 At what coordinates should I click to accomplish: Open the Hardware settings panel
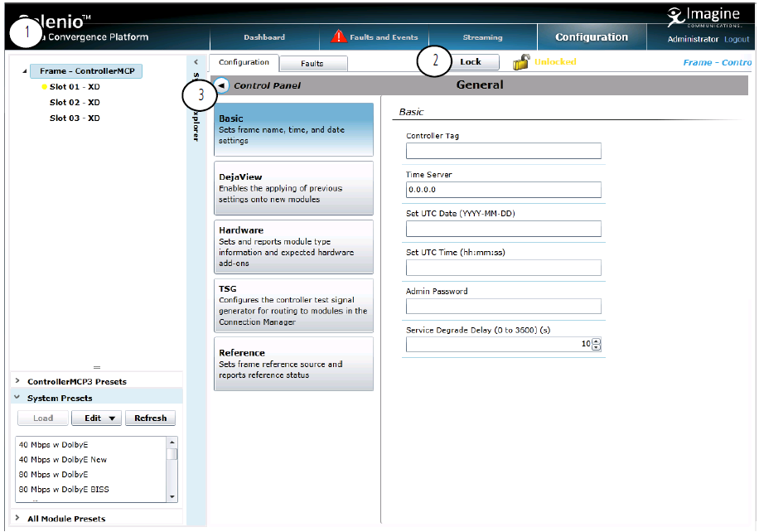click(294, 247)
